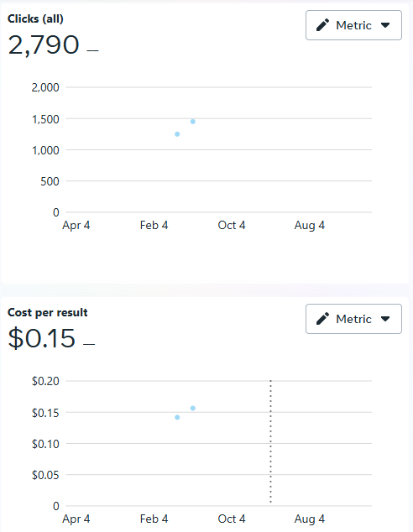Click the pencil icon in Clicks (all) card
This screenshot has height=532, width=413.
[322, 25]
